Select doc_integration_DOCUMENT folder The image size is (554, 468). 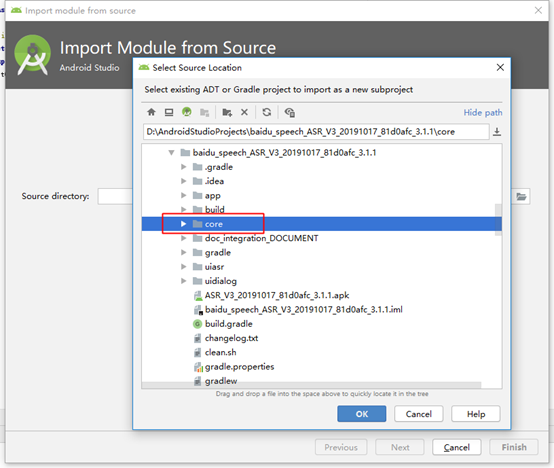point(322,238)
